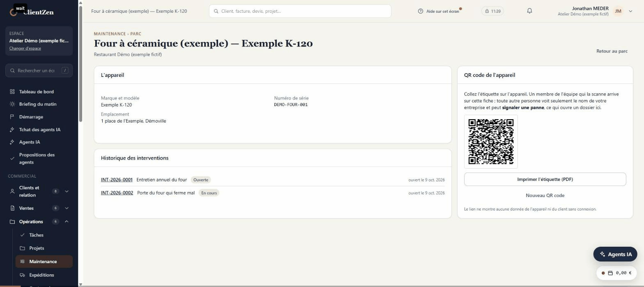Click the JM user avatar

point(618,11)
